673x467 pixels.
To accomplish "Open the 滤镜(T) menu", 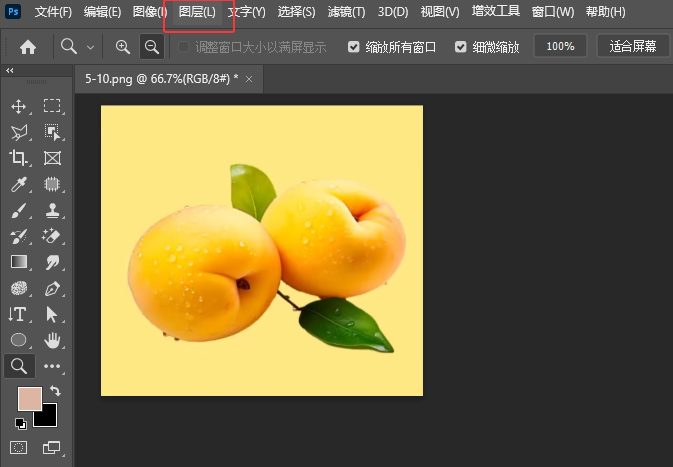I will pos(346,12).
